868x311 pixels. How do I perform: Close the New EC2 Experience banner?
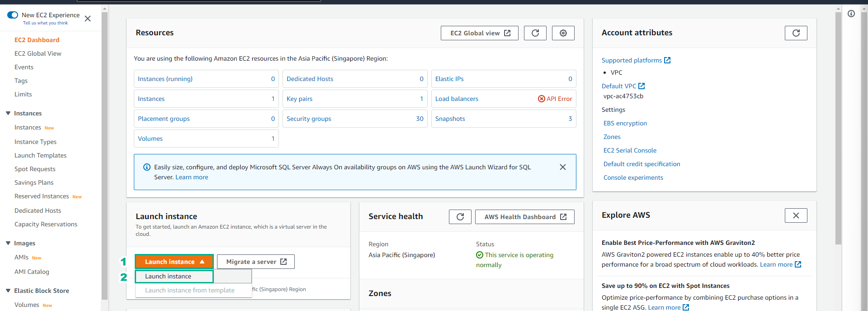tap(88, 19)
